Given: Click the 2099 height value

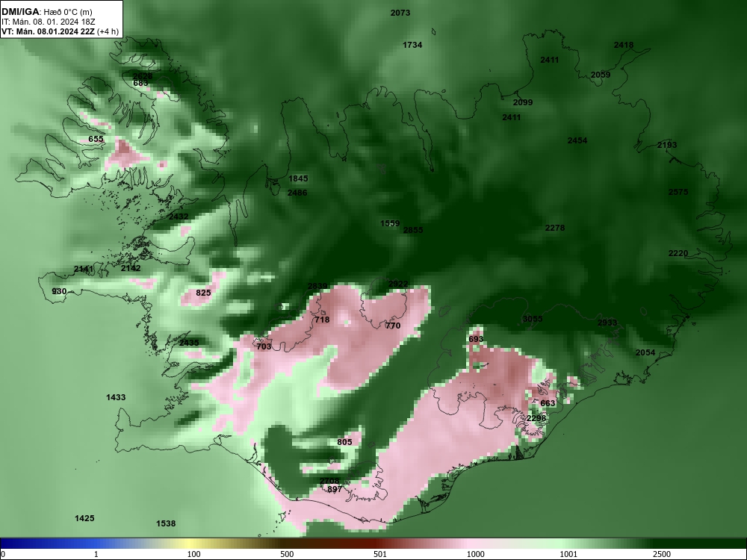Looking at the screenshot, I should pos(523,102).
